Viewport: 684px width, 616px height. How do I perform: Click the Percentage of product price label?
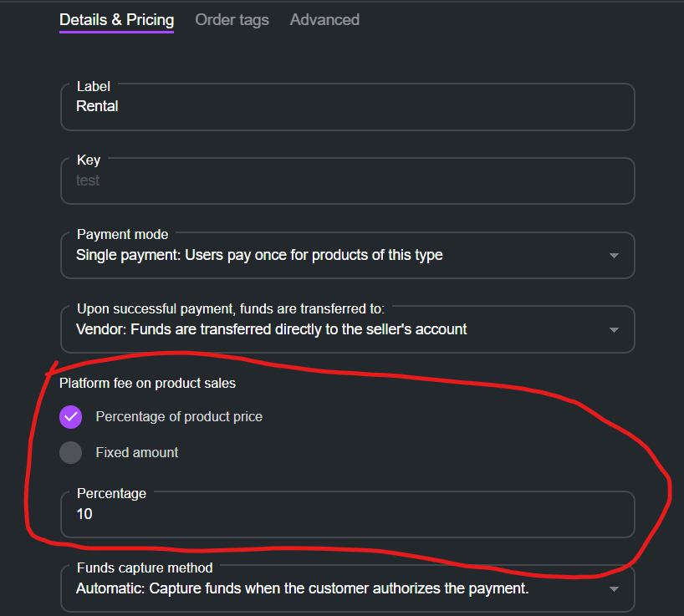coord(179,416)
